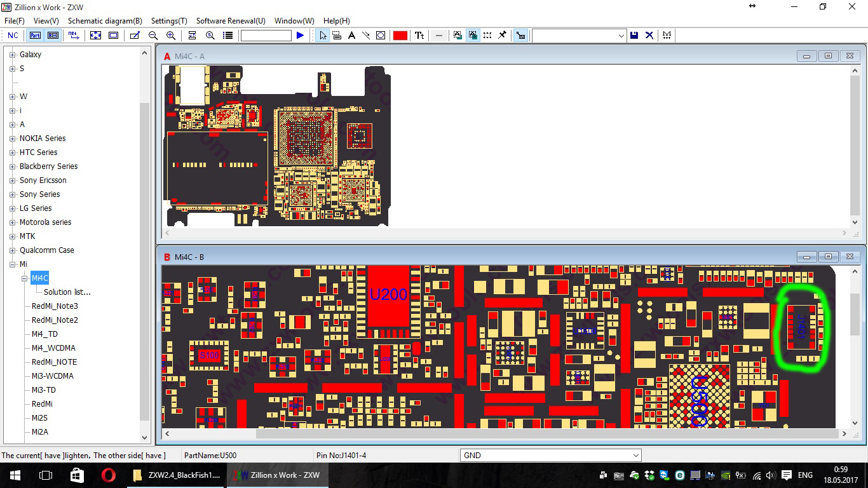The width and height of the screenshot is (868, 488).
Task: Select the diagonal line draw tool
Action: (366, 36)
